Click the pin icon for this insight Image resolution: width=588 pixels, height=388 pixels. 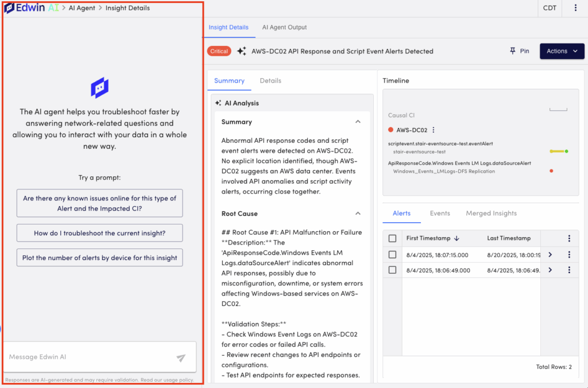513,51
